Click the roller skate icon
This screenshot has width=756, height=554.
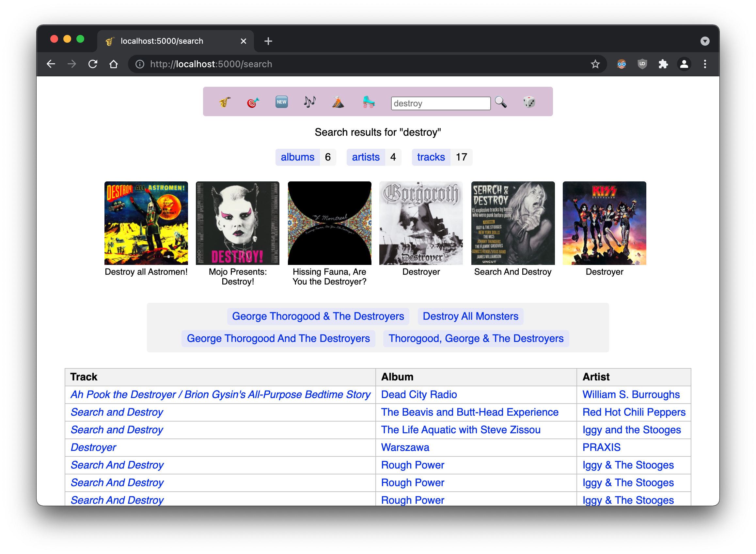click(369, 102)
